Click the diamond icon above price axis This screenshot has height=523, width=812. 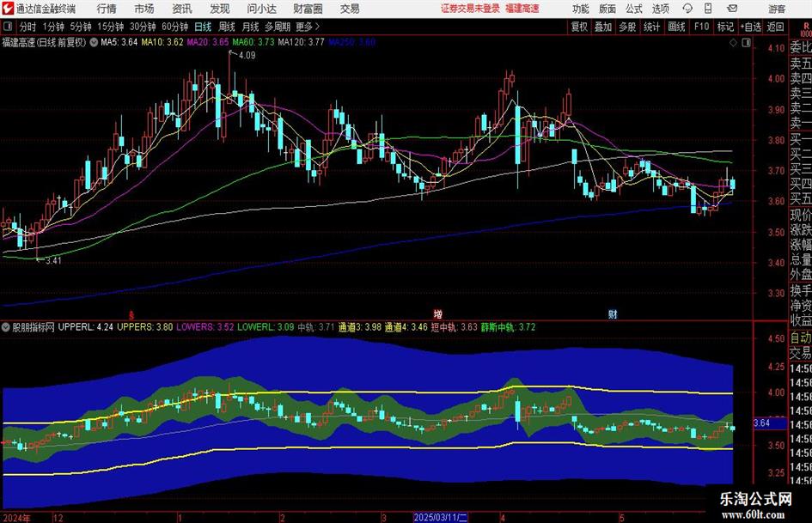coord(733,43)
